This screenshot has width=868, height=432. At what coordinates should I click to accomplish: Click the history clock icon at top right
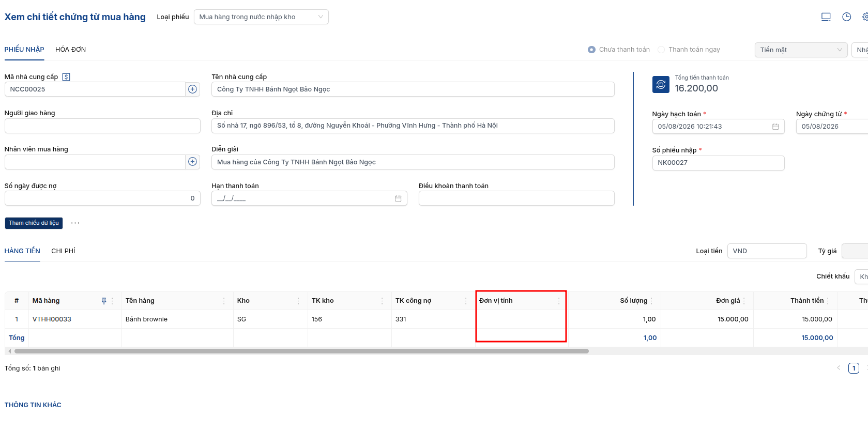pyautogui.click(x=846, y=17)
